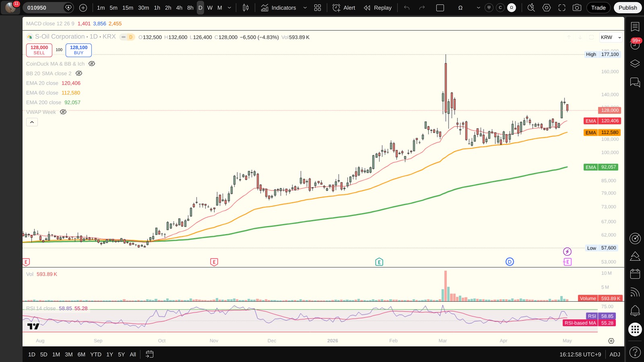
Task: Set date range to 1M
Action: pos(56,354)
